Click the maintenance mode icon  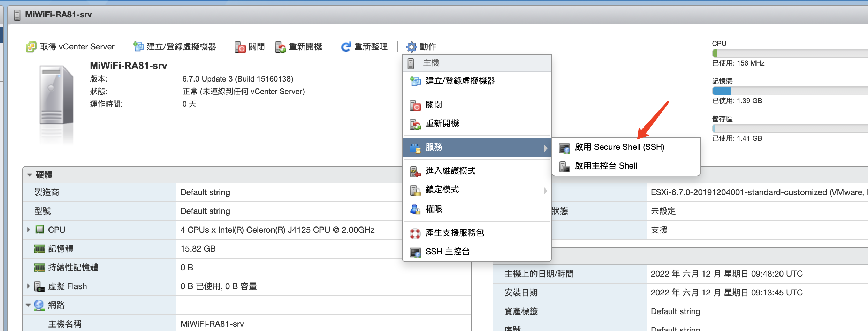[415, 171]
